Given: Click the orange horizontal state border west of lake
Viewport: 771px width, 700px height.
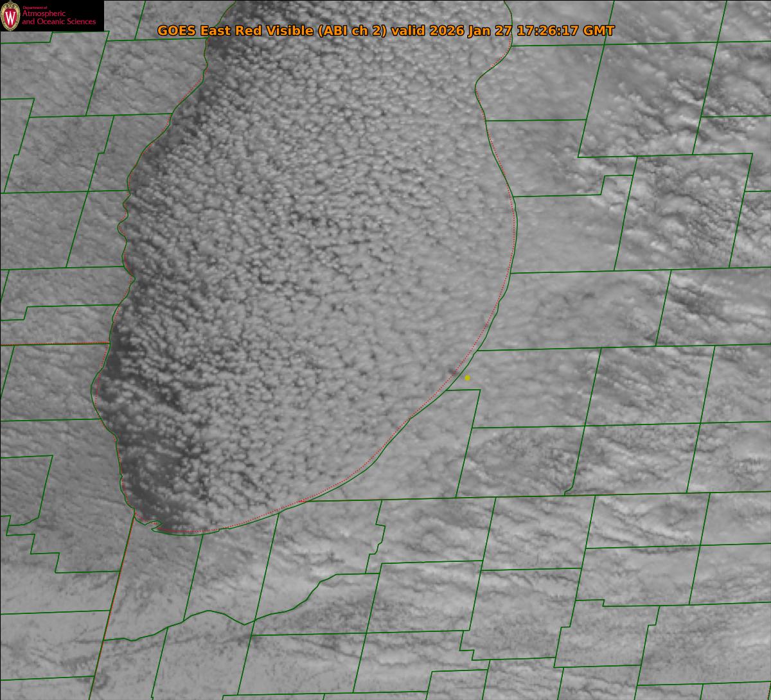Looking at the screenshot, I should click(51, 344).
